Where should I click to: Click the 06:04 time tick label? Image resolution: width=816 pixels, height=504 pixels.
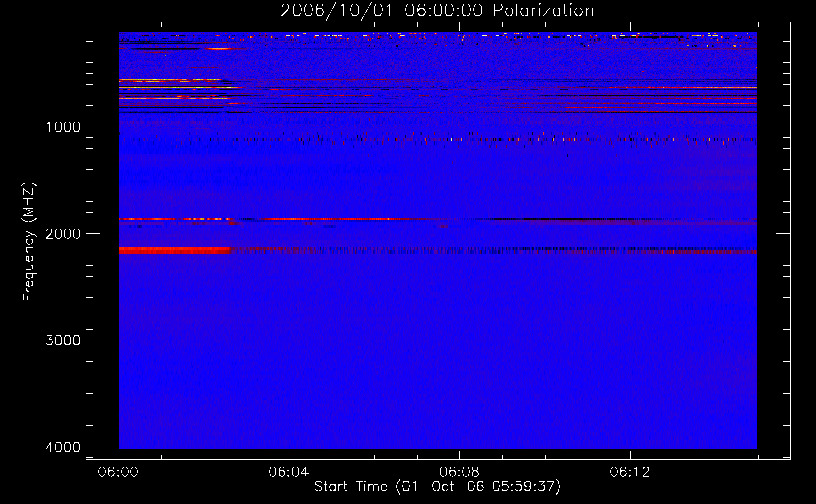click(288, 472)
